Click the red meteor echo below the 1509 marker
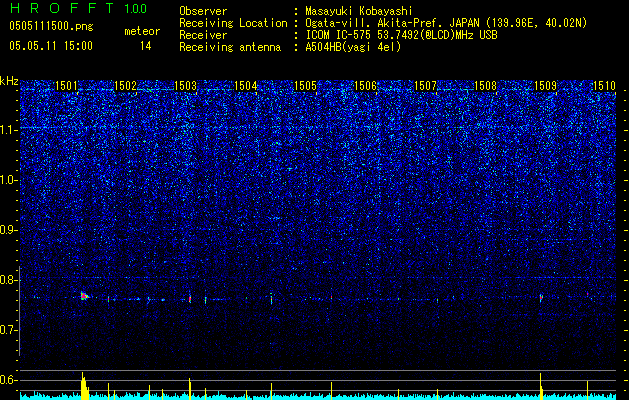629x400 pixels. click(541, 298)
